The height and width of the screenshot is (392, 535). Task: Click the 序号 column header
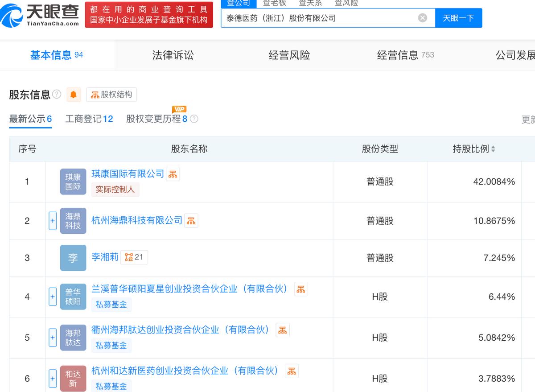[27, 149]
